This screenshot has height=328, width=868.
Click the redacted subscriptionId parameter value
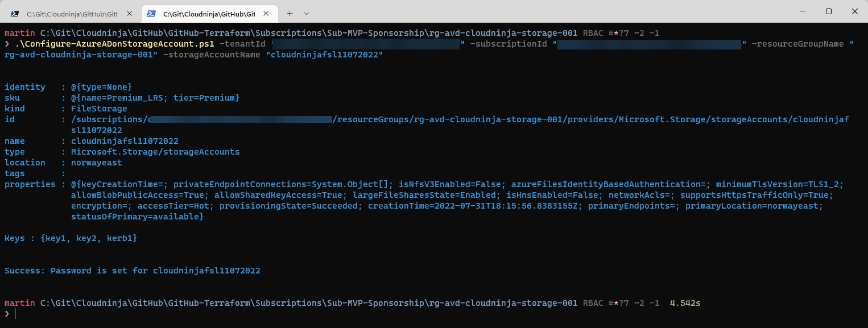pos(650,44)
